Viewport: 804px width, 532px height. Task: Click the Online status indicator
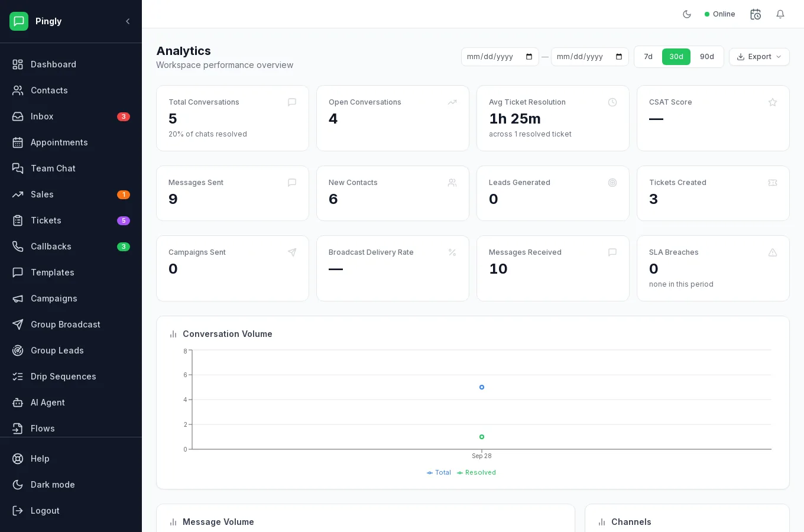(720, 14)
